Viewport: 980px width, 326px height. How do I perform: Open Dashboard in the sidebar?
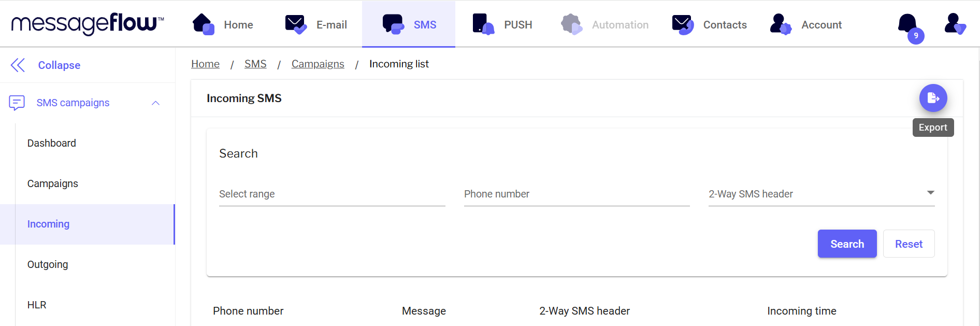click(52, 143)
